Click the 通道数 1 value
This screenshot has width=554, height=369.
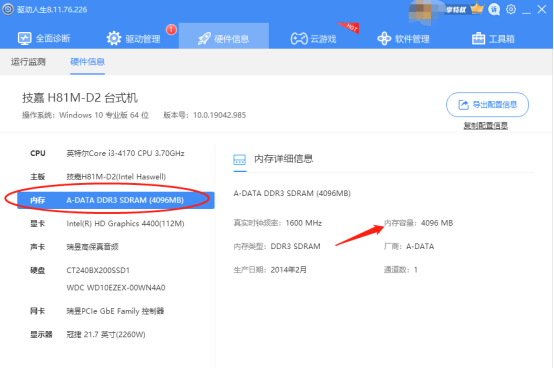coord(416,270)
